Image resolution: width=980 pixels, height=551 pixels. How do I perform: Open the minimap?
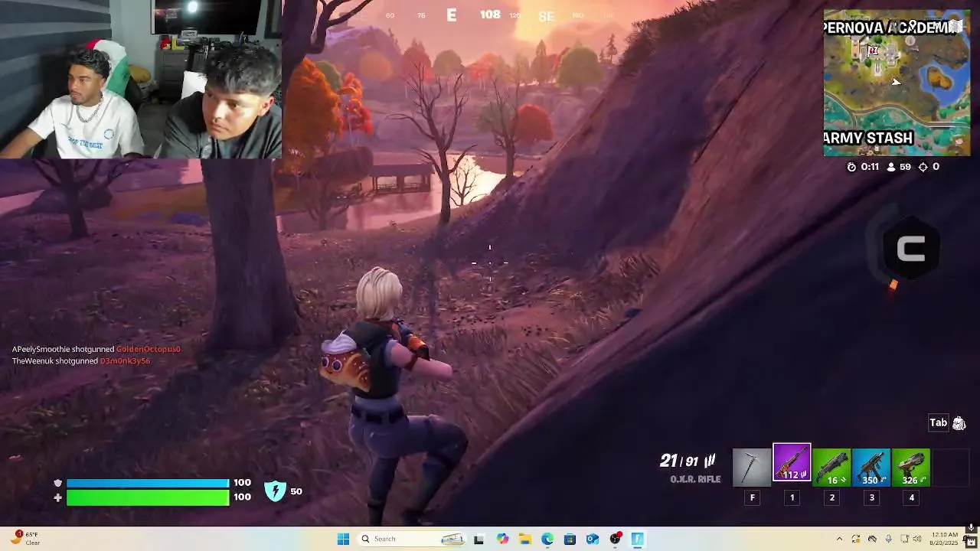[x=897, y=83]
